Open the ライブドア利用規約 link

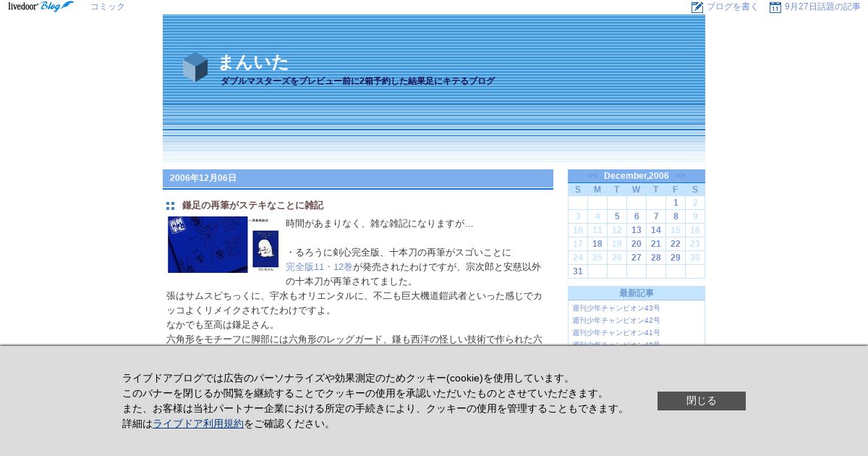198,424
